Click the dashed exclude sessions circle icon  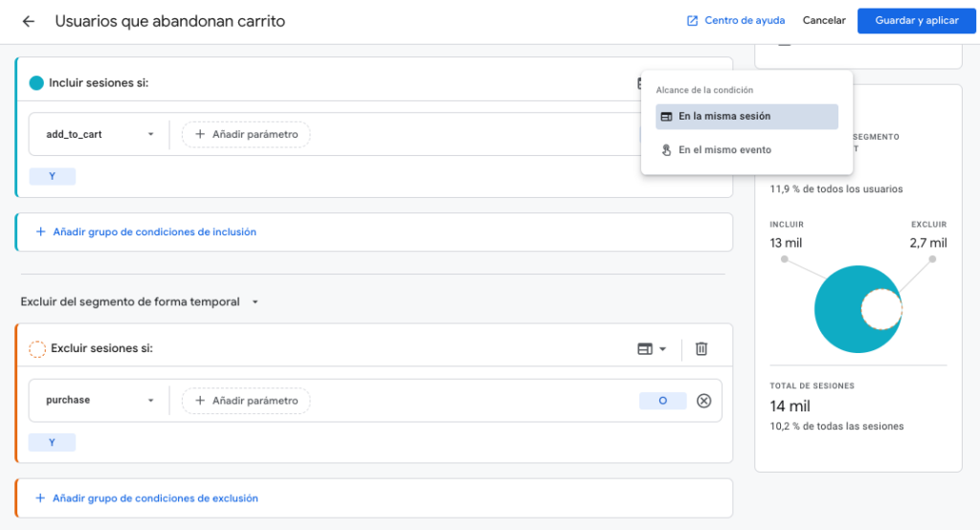(37, 349)
